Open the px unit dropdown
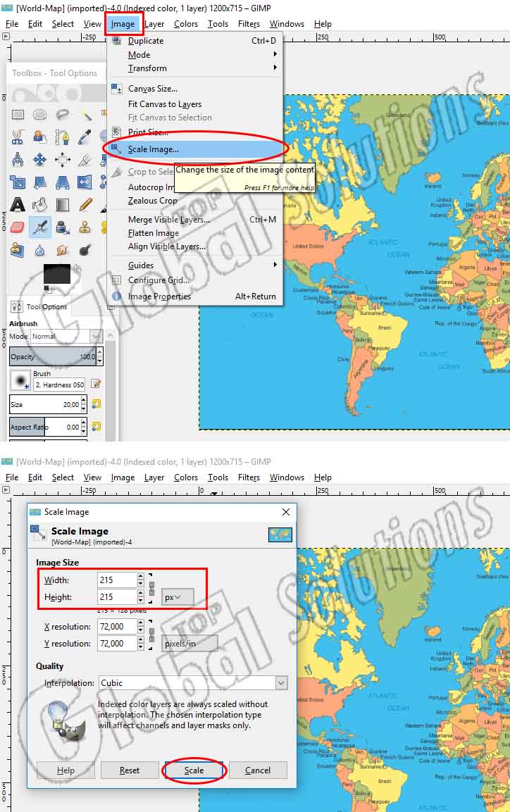Viewport: 510px width, 812px height. [x=178, y=597]
